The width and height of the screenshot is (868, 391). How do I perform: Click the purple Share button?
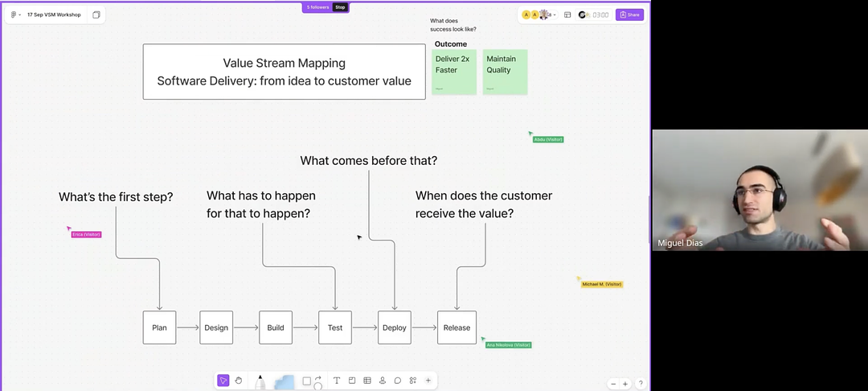629,14
